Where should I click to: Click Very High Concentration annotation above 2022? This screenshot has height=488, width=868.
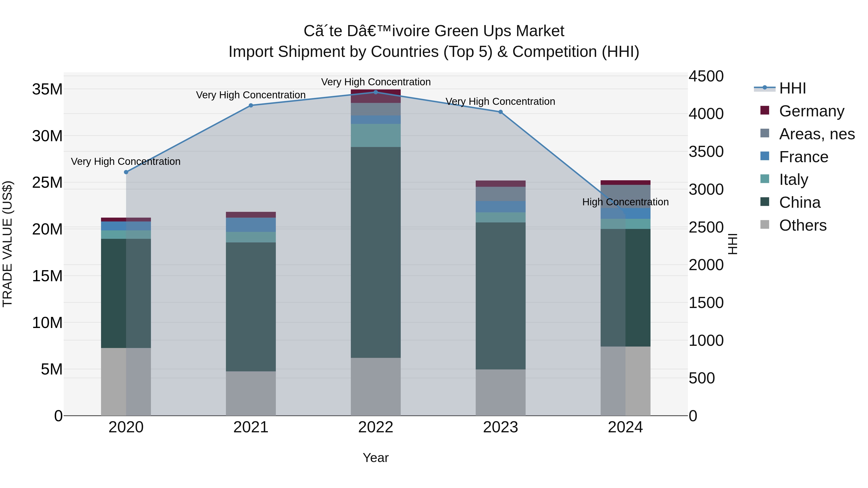click(x=376, y=82)
